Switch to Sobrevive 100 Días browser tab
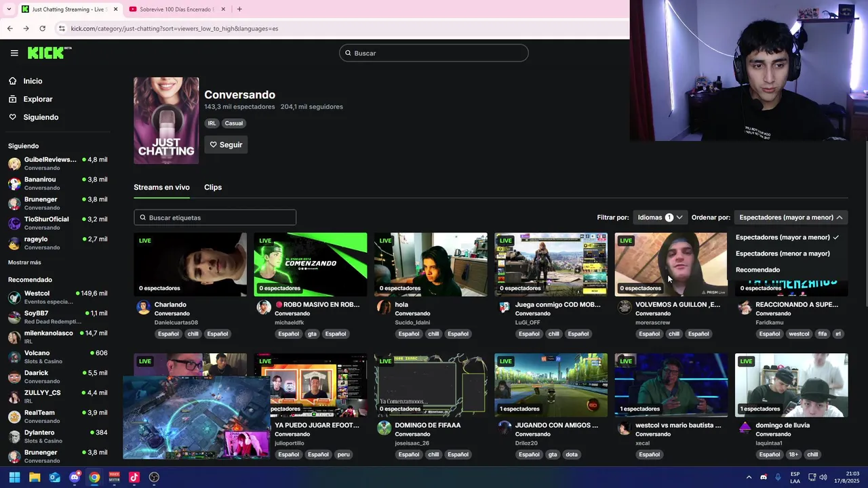The image size is (868, 488). [175, 9]
